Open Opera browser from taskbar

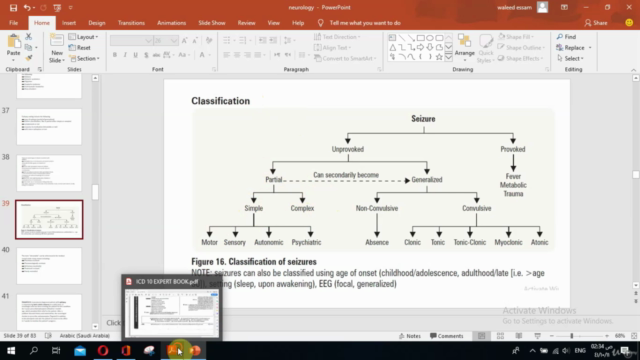[103, 351]
